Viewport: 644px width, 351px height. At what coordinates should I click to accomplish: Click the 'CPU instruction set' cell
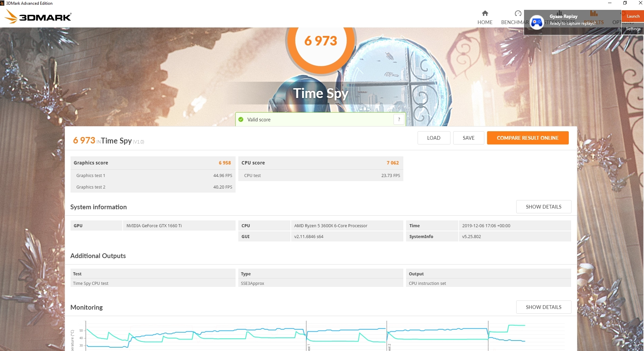pyautogui.click(x=488, y=283)
